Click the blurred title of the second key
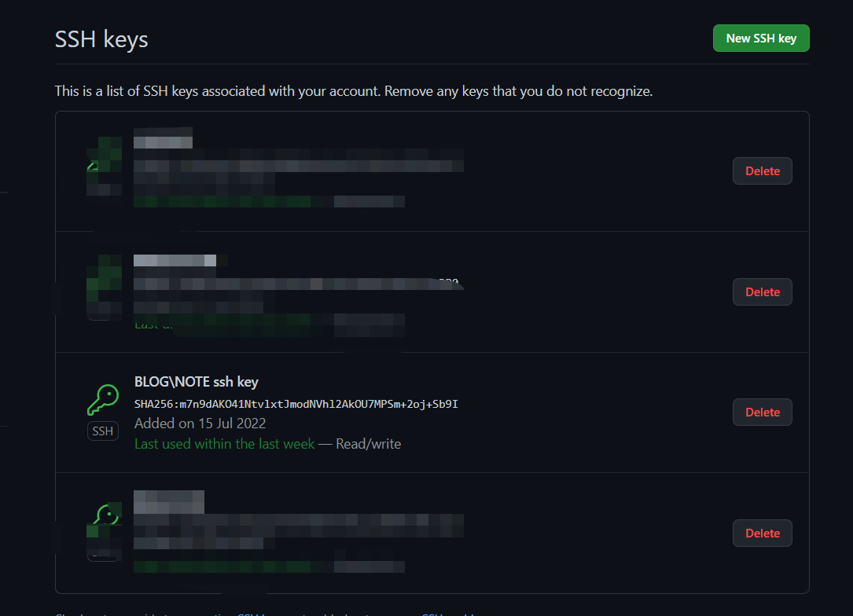The image size is (853, 616). click(x=175, y=260)
